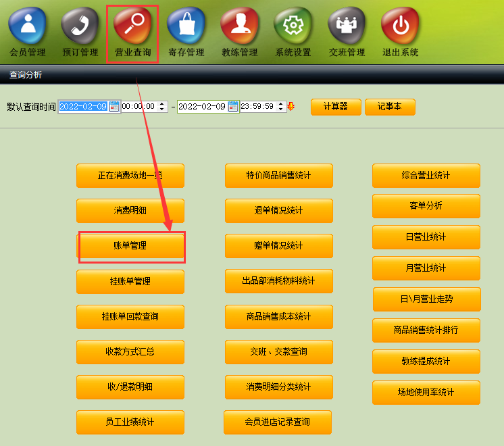Open 赠单情况统计 button

coord(278,246)
